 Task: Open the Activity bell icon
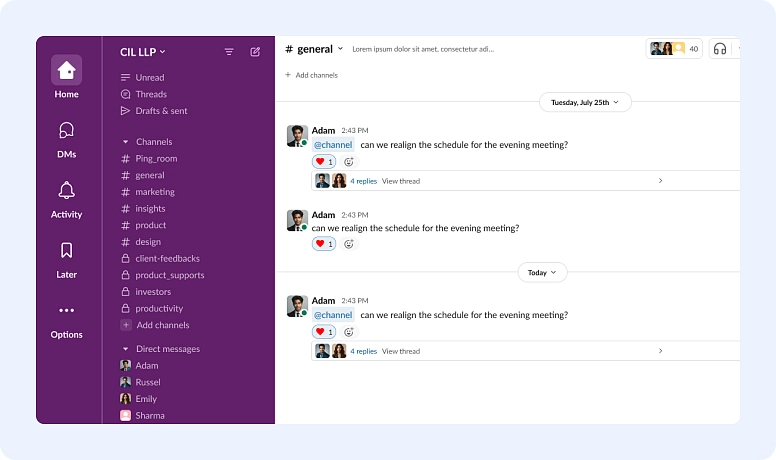[66, 191]
